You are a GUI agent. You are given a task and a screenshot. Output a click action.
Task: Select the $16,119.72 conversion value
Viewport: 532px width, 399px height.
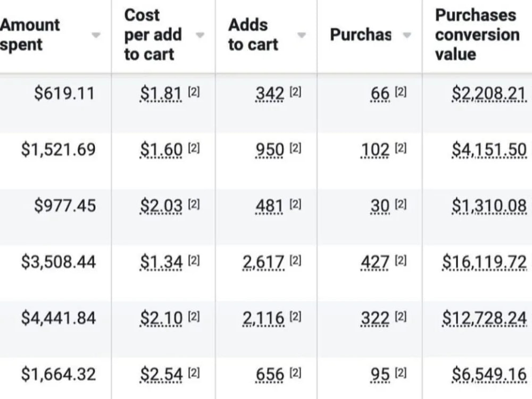click(484, 262)
